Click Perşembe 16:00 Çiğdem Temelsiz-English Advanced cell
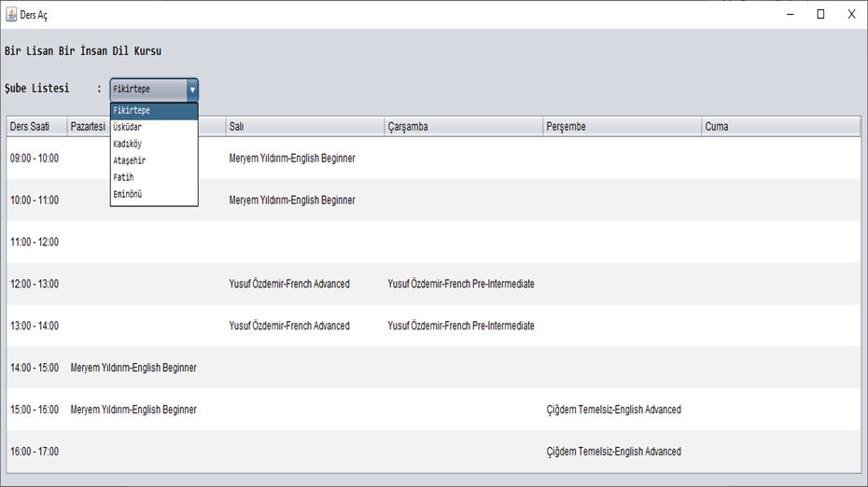The image size is (868, 487). 623,452
